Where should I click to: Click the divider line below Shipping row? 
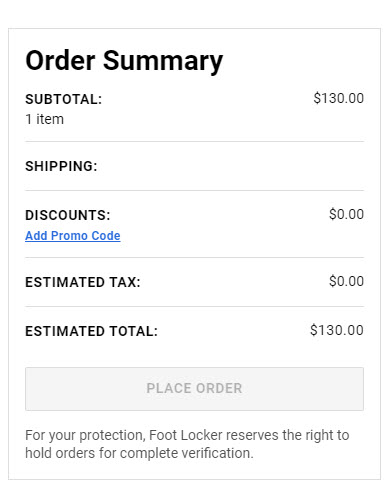194,190
